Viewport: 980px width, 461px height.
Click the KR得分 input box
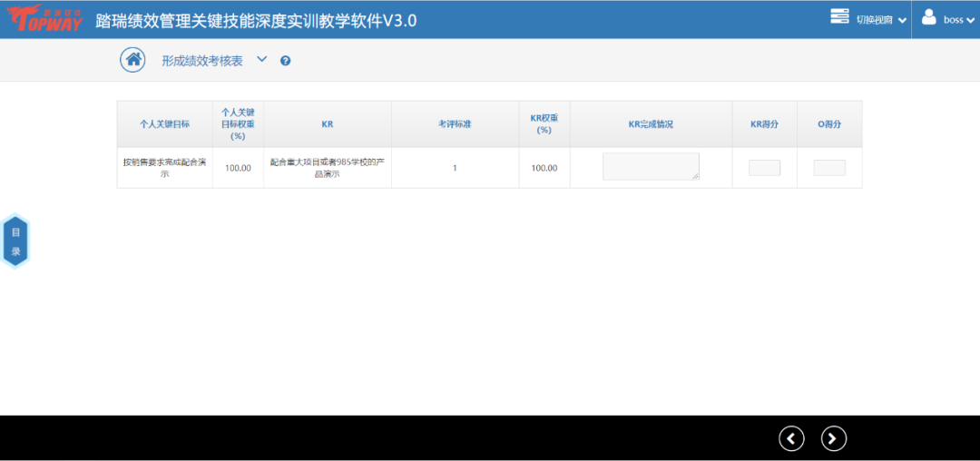point(764,168)
